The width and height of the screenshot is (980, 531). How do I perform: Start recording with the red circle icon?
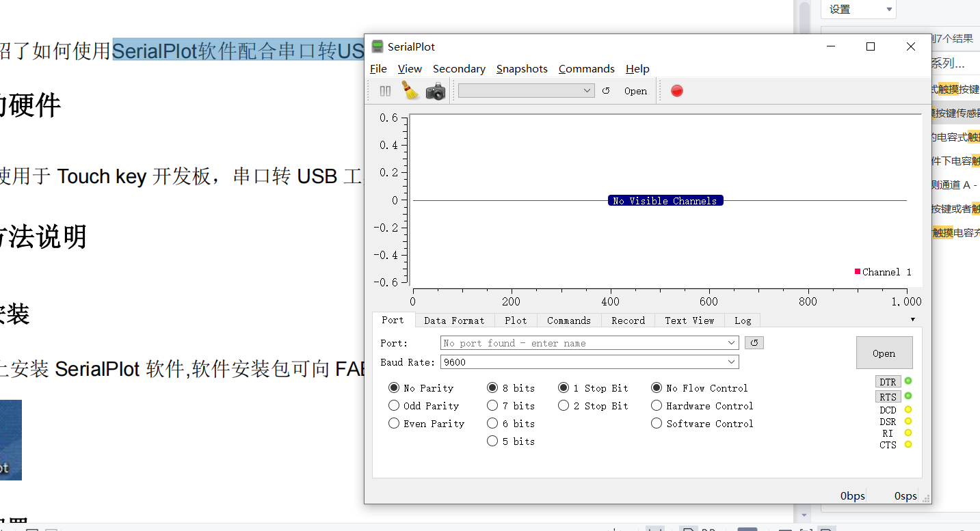tap(677, 91)
